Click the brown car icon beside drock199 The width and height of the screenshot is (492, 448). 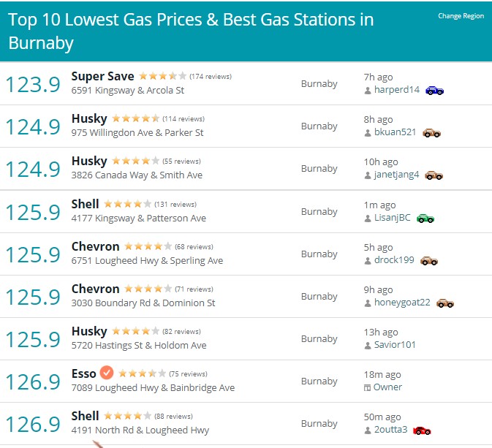point(429,261)
